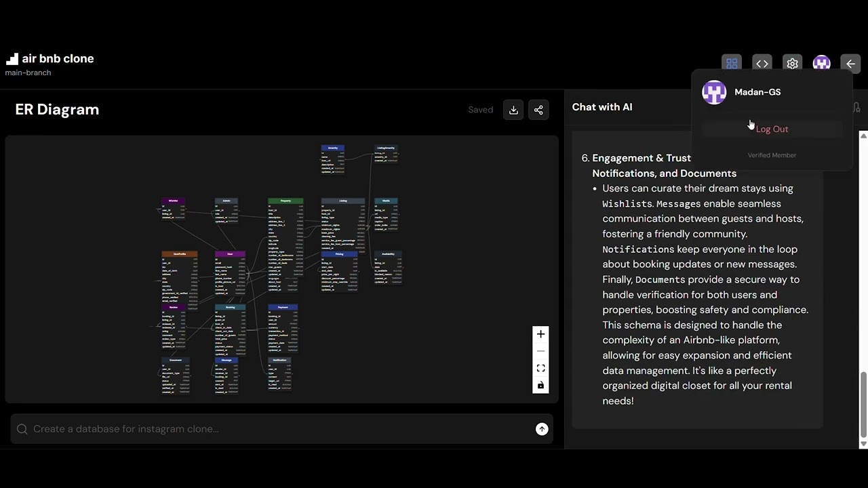Click chat scrollbar up arrow

pyautogui.click(x=863, y=136)
